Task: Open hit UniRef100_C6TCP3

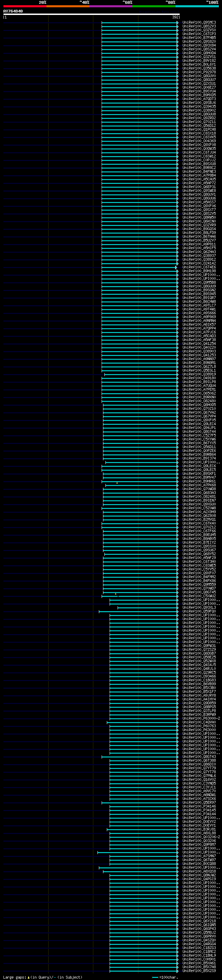Action: click(199, 34)
